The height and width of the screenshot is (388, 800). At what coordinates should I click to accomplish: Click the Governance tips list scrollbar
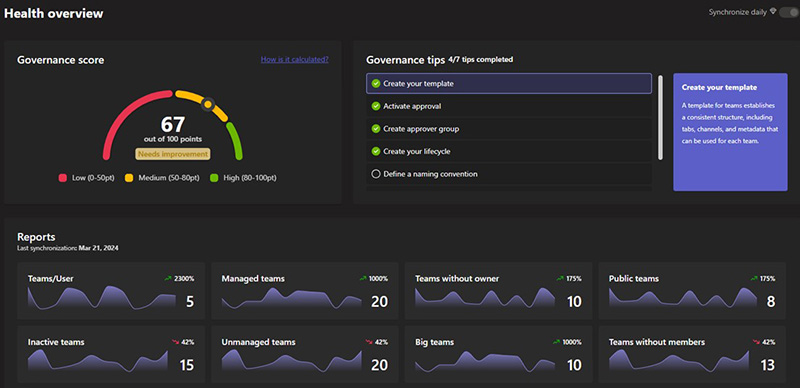tap(660, 117)
